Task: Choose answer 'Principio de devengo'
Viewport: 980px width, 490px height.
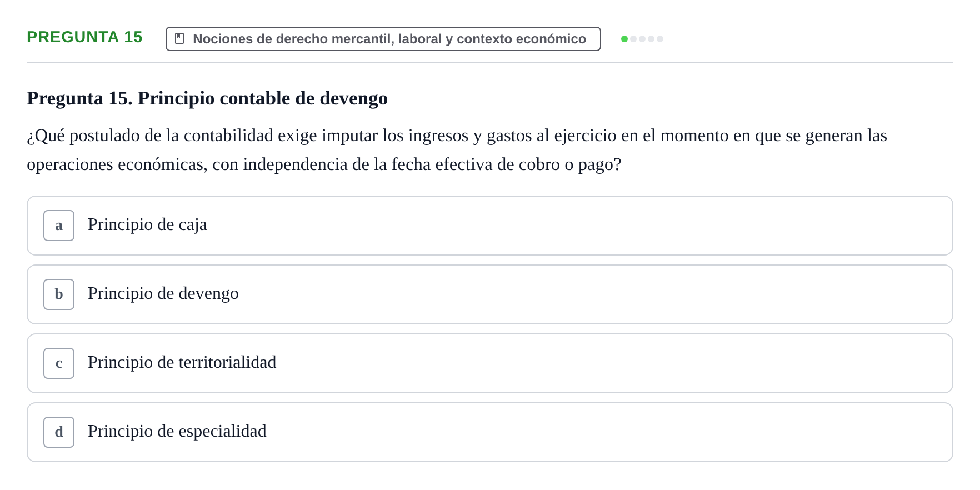Action: [489, 294]
